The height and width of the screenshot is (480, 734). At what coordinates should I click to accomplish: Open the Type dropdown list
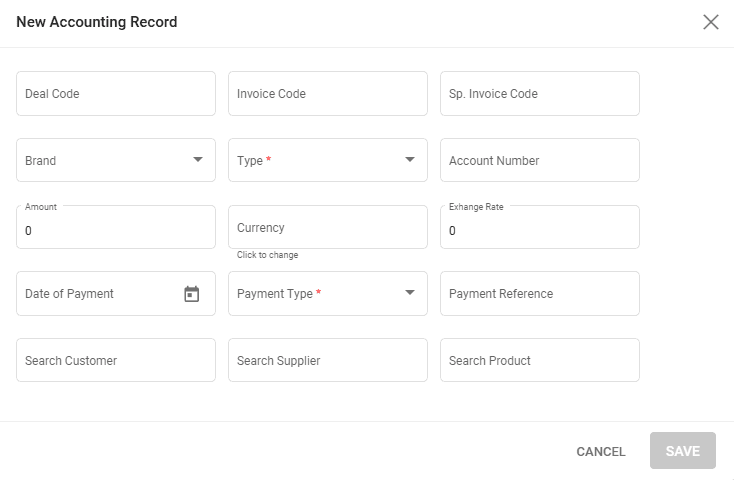328,160
